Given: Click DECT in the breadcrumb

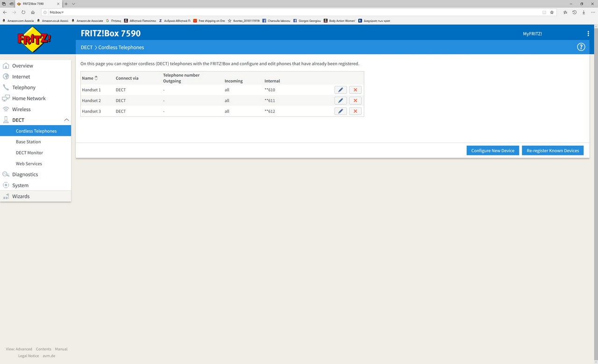Looking at the screenshot, I should 86,47.
